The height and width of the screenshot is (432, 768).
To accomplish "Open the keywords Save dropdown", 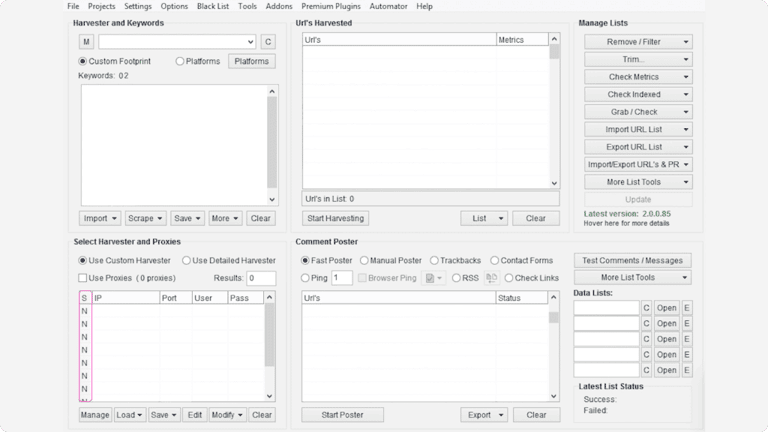I will pos(187,218).
